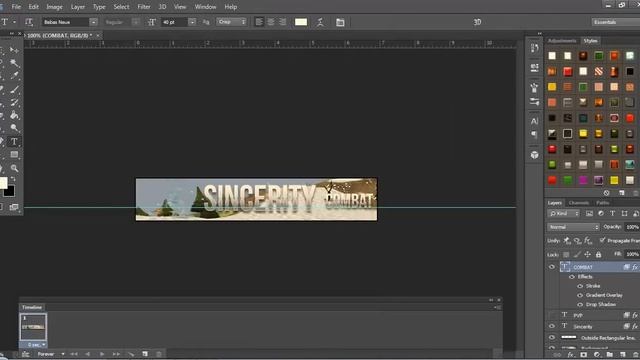640x360 pixels.
Task: Play the Timeline animation
Action: [102, 354]
